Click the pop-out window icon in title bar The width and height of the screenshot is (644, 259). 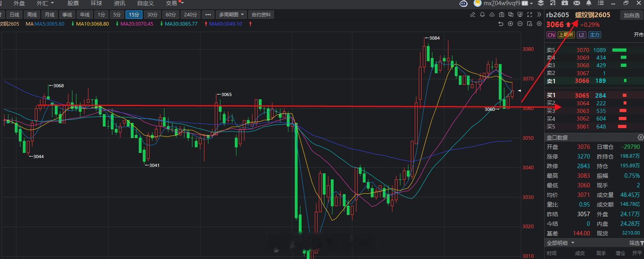[x=553, y=3]
